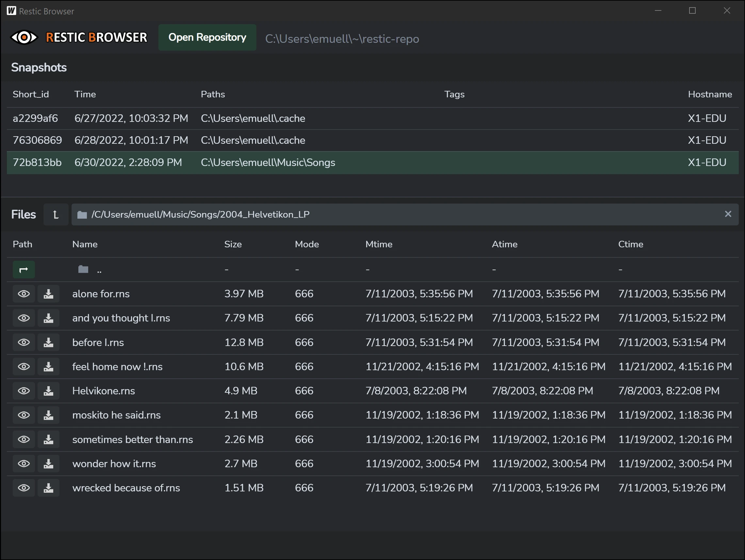Download "Helvikone.rns" with the download icon
Screen dimensions: 745x560
48,390
